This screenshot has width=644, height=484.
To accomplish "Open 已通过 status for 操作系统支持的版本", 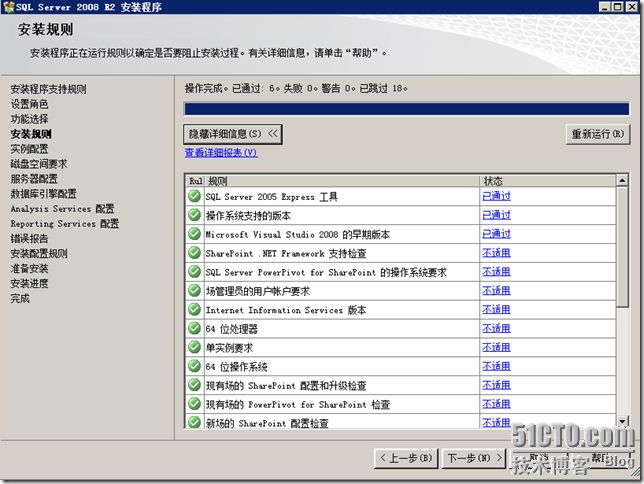I will click(x=496, y=215).
